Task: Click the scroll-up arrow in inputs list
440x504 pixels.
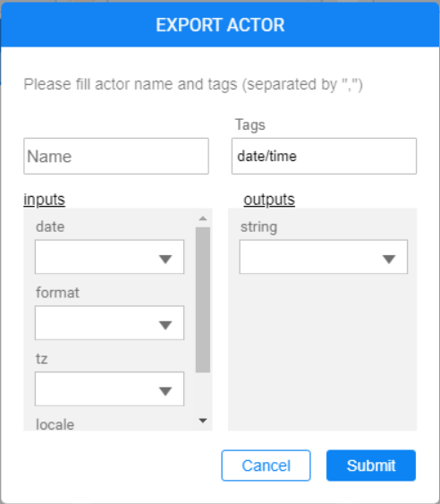Action: tap(203, 218)
